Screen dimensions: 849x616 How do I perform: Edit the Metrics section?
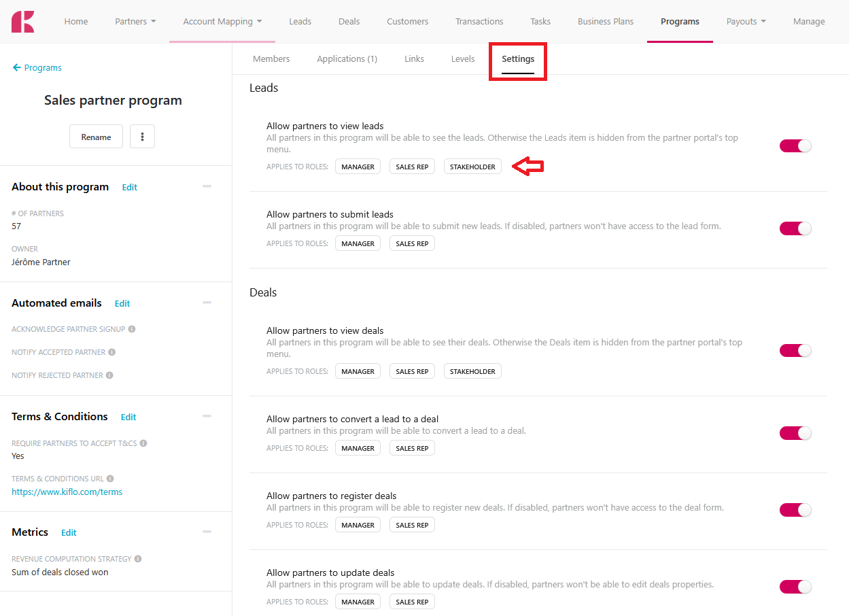click(69, 533)
